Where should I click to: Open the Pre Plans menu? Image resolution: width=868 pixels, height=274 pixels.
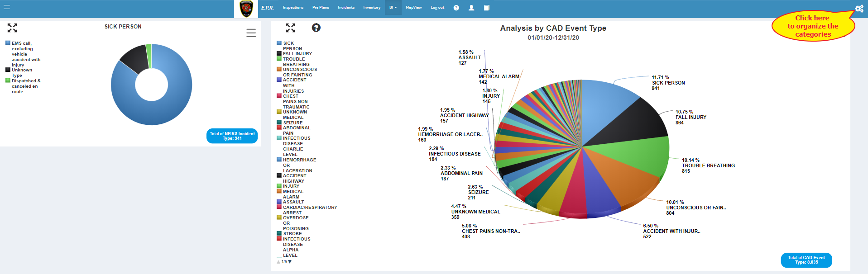[x=321, y=8]
